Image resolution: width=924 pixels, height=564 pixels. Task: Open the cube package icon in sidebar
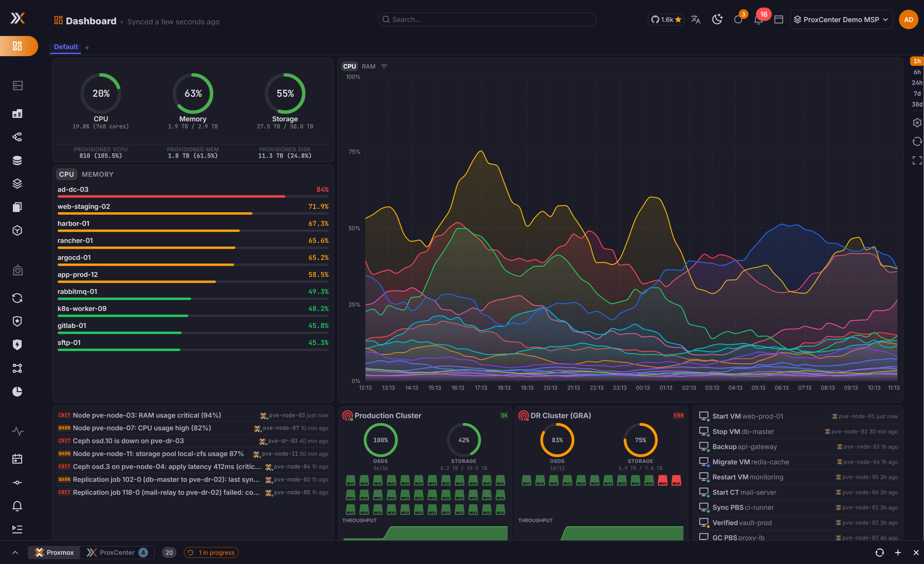coord(17,230)
